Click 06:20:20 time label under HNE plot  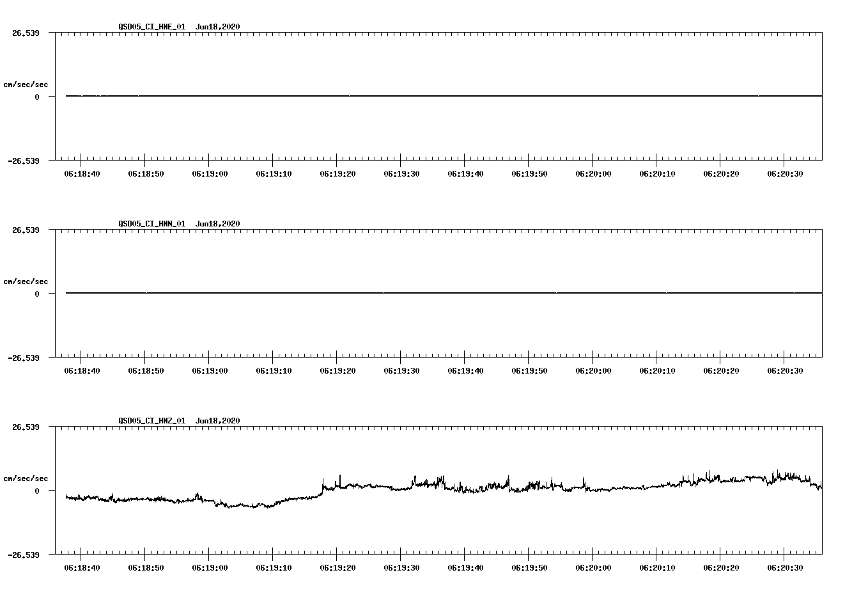tap(721, 174)
